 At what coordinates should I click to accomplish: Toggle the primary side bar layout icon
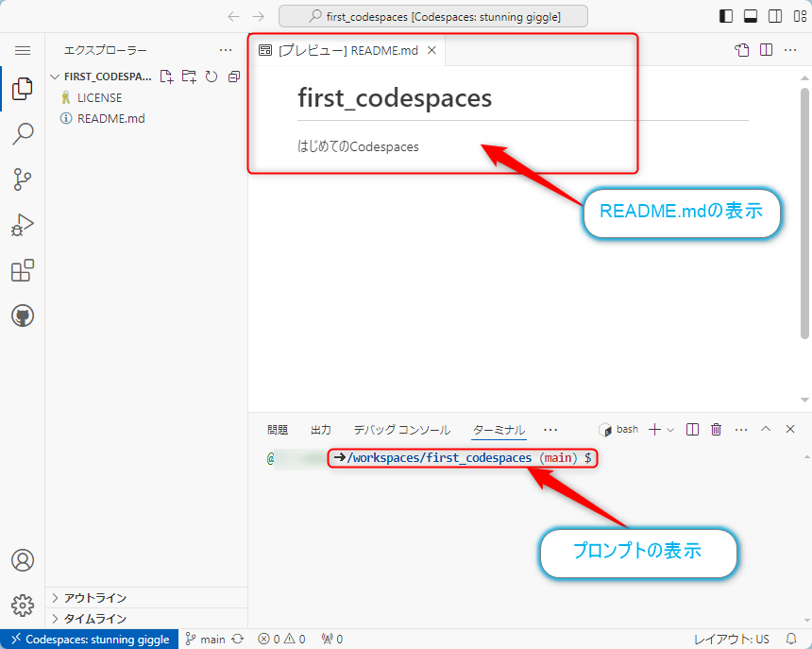pos(726,16)
